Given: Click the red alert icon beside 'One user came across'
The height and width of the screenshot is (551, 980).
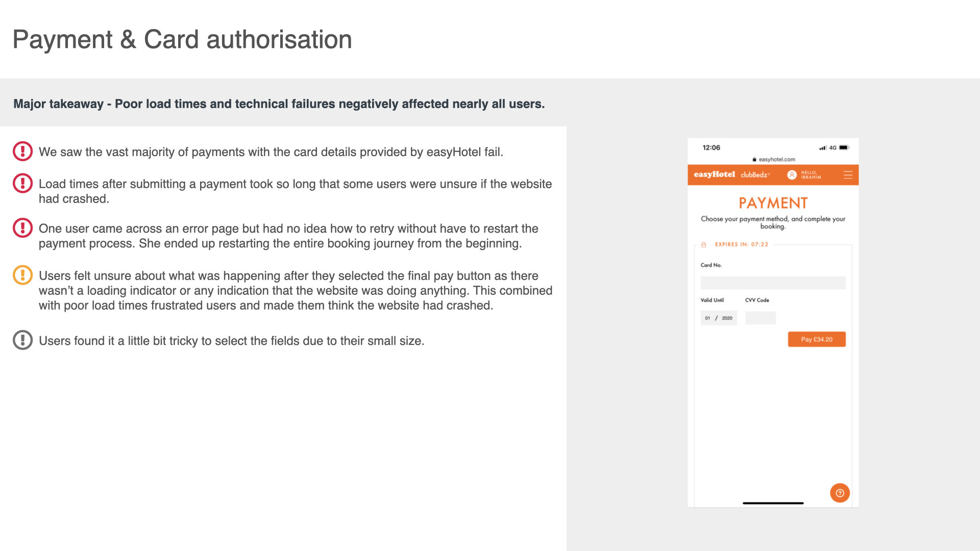Looking at the screenshot, I should 22,228.
